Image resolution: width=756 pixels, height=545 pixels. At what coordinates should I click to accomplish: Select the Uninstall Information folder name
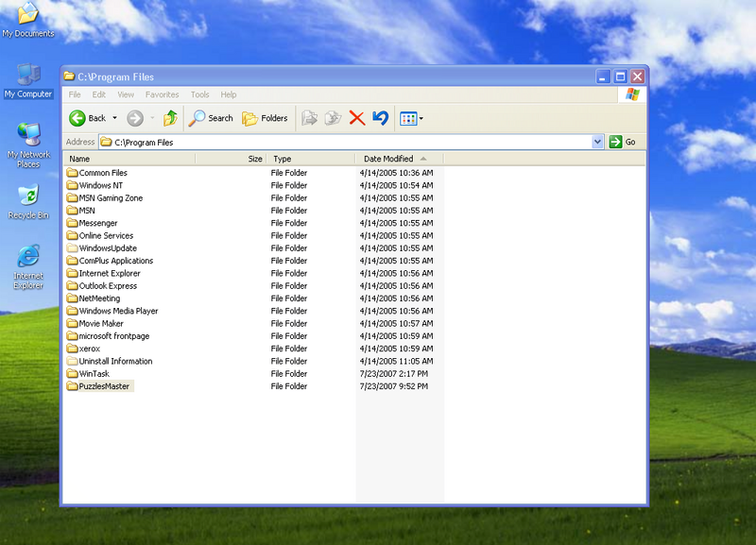(115, 361)
